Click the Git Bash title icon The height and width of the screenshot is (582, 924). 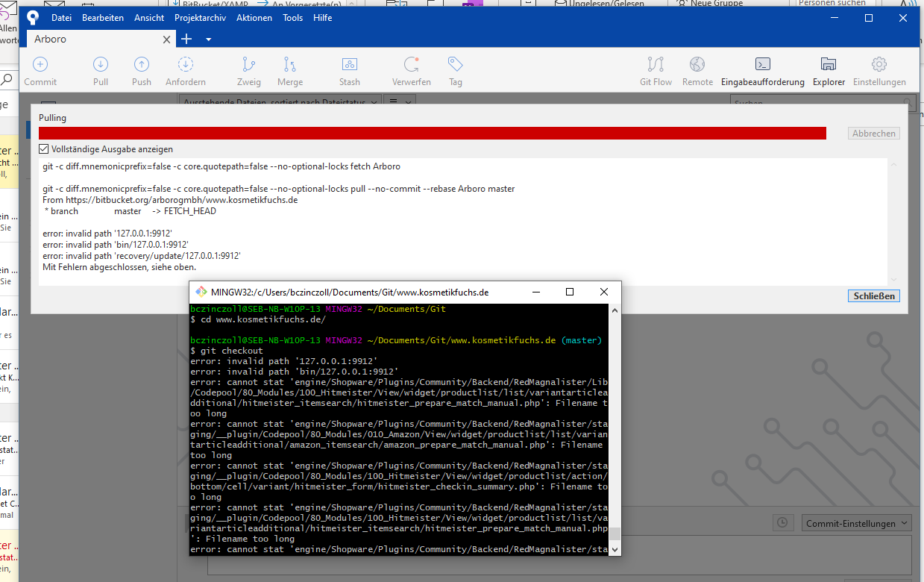point(201,292)
